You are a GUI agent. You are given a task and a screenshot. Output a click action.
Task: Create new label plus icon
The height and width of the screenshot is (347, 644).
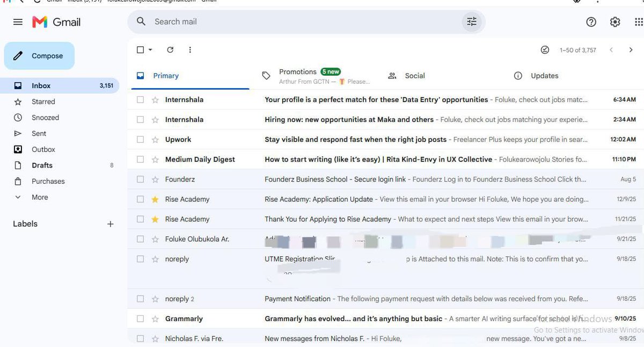pyautogui.click(x=111, y=224)
